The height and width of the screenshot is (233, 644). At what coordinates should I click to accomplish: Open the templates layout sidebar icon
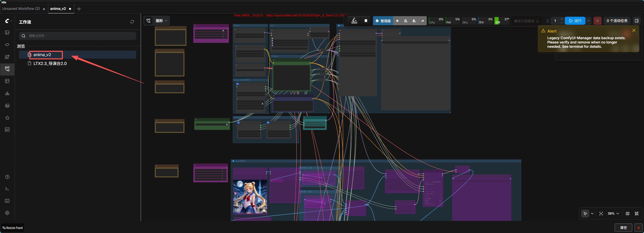tap(7, 81)
